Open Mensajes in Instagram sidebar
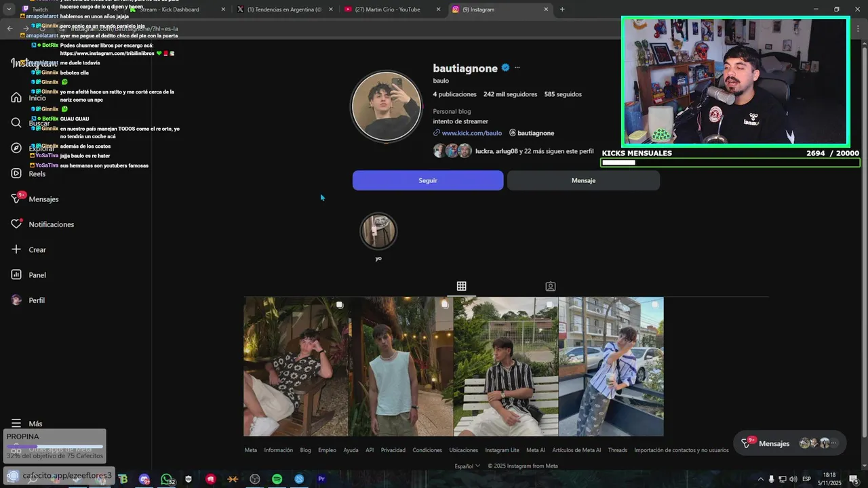 (35, 199)
